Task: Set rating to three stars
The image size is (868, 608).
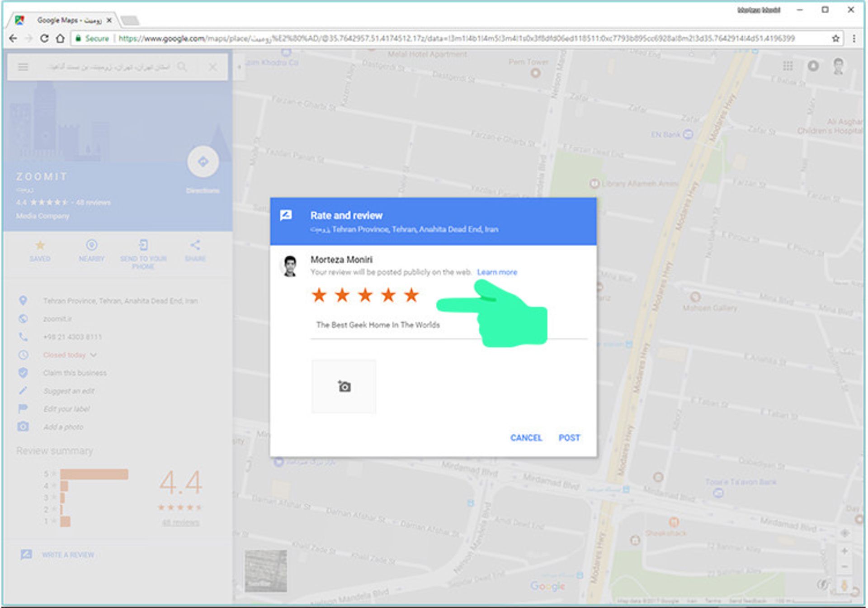Action: tap(365, 295)
